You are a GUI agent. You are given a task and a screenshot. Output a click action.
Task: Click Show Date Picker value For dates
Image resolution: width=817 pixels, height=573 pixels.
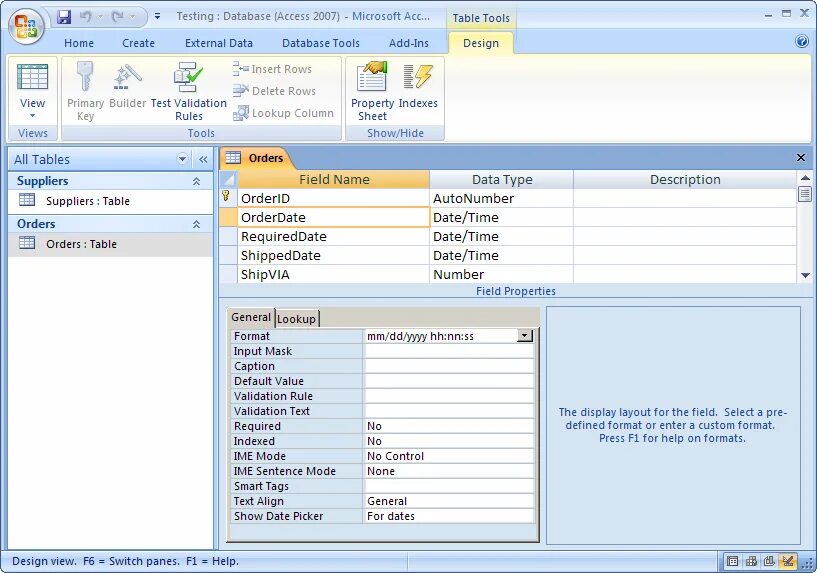pos(449,516)
